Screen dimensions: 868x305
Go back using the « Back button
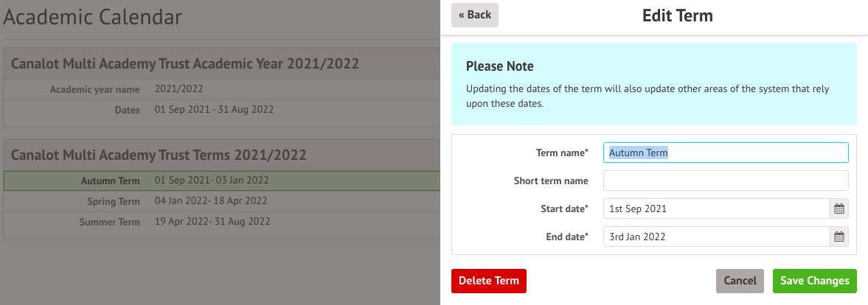coord(474,15)
